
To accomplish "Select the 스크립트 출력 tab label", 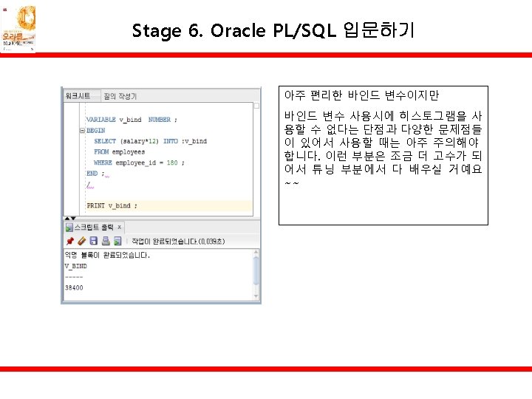I will pos(94,227).
